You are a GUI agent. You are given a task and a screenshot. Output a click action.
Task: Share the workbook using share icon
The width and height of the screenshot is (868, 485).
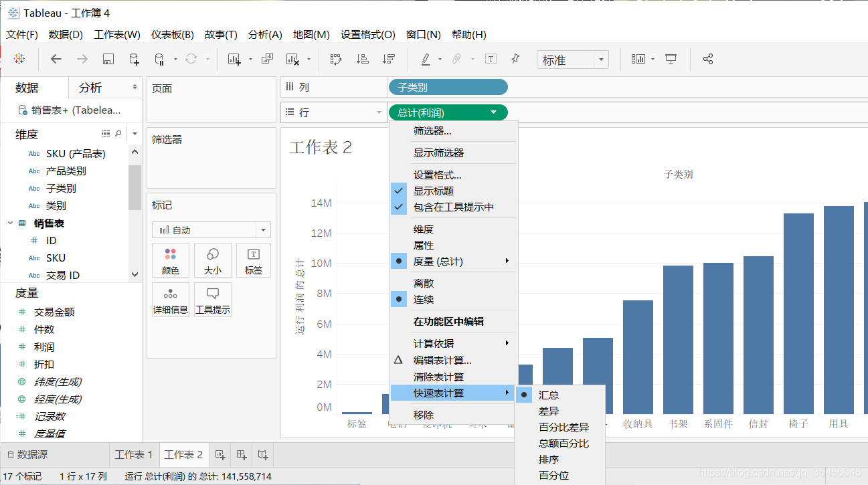coord(708,59)
